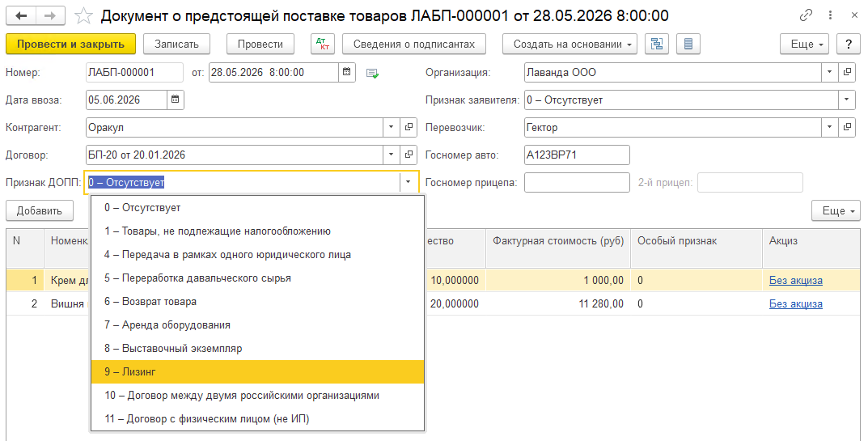Copy the document link via chain icon
Viewport: 868px width, 441px height.
coord(806,15)
